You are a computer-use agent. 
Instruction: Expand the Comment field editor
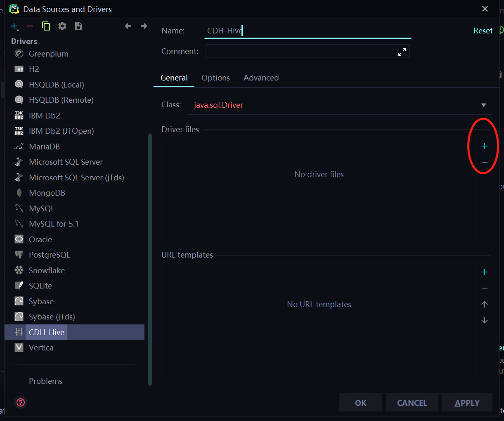coord(402,52)
